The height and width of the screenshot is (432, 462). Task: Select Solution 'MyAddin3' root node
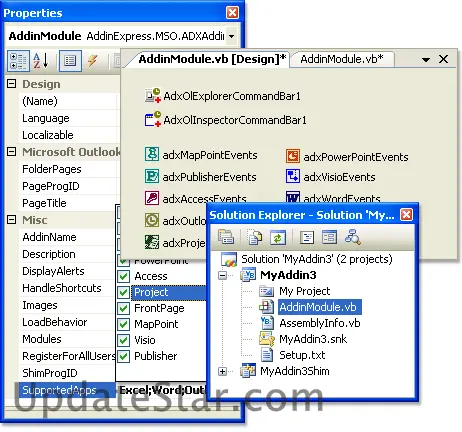coord(317,259)
